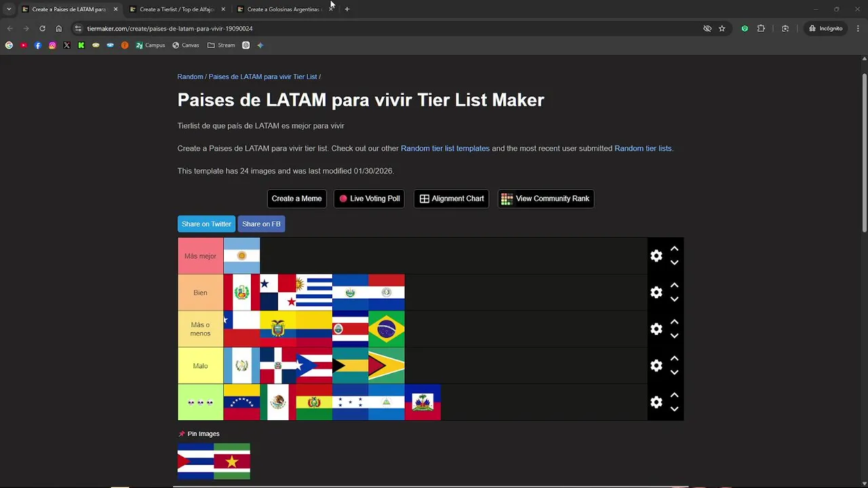Move Malo row up with arrow

point(674,359)
